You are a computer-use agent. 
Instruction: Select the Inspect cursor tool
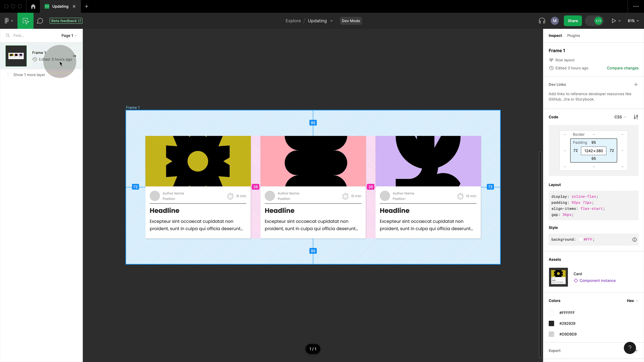25,21
